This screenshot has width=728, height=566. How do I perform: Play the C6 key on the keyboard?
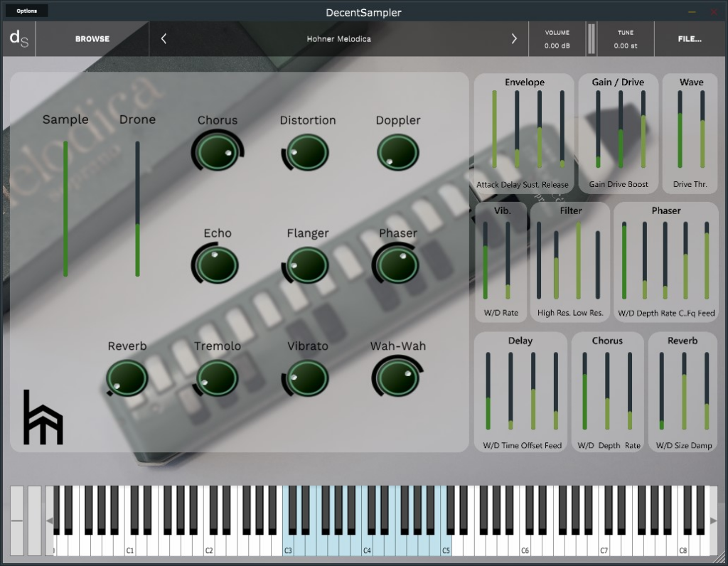point(525,544)
